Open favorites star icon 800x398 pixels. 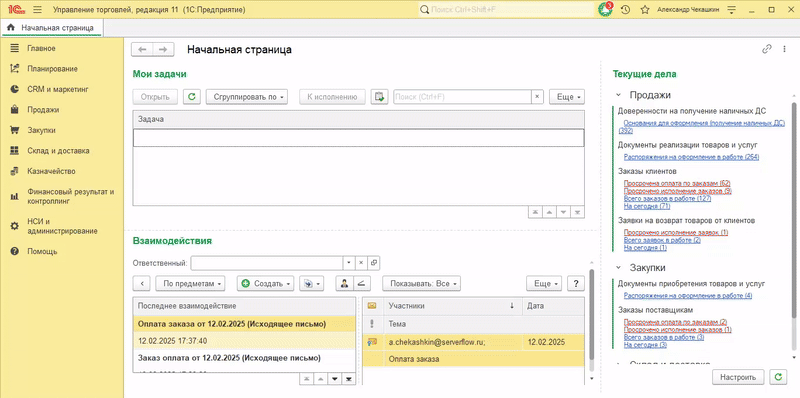[x=644, y=10]
